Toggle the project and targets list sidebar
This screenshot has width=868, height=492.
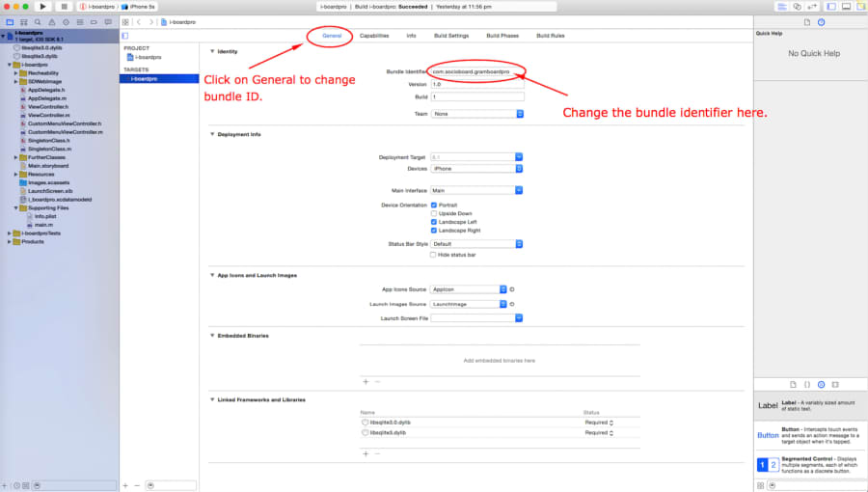coord(125,36)
